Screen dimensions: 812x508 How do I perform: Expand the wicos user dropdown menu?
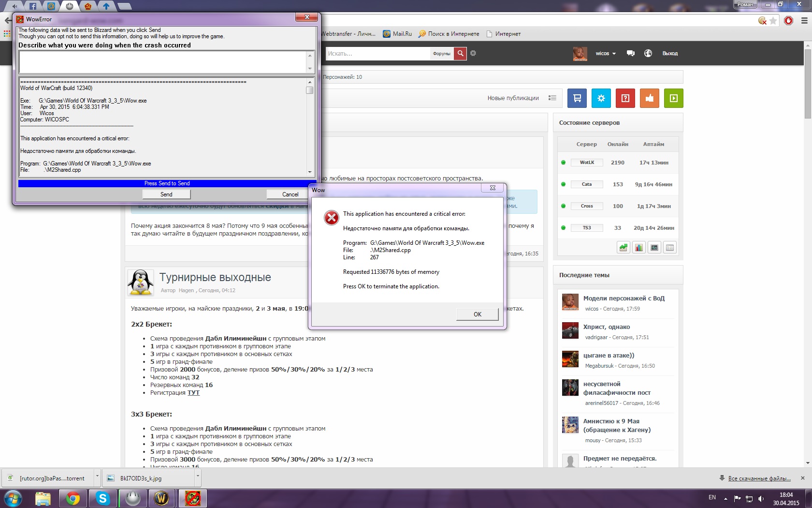point(605,53)
